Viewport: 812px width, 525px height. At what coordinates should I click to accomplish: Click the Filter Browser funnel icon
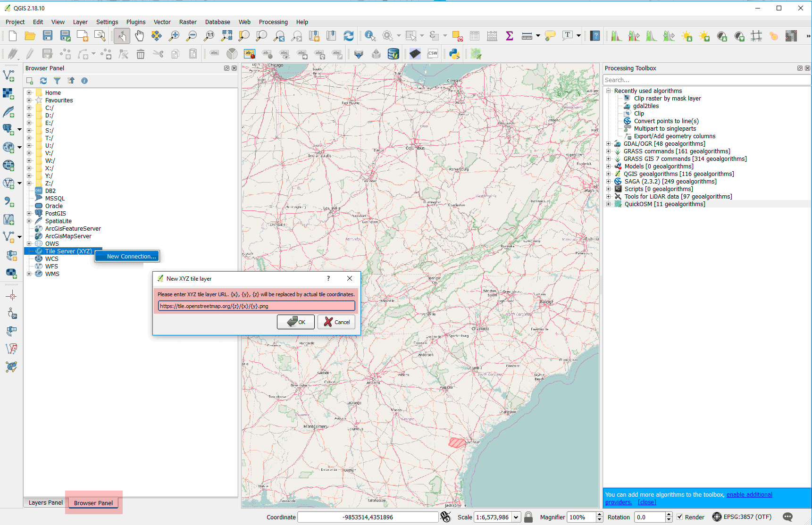pos(57,81)
